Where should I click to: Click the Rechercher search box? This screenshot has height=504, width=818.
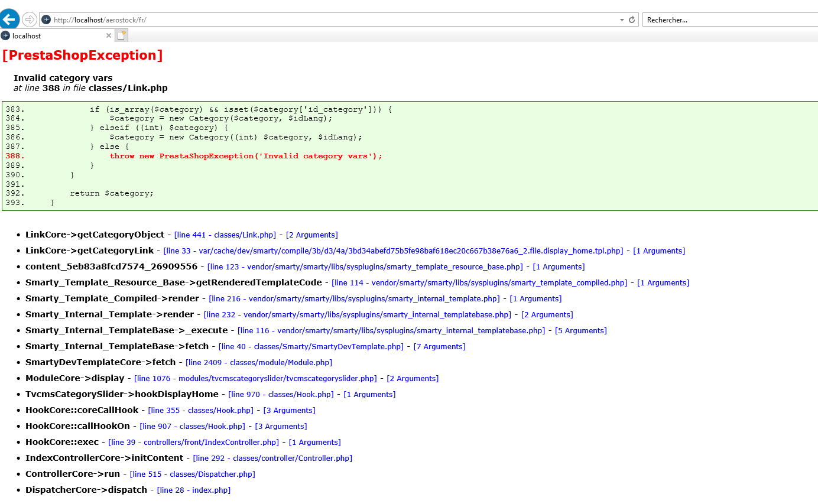click(730, 19)
